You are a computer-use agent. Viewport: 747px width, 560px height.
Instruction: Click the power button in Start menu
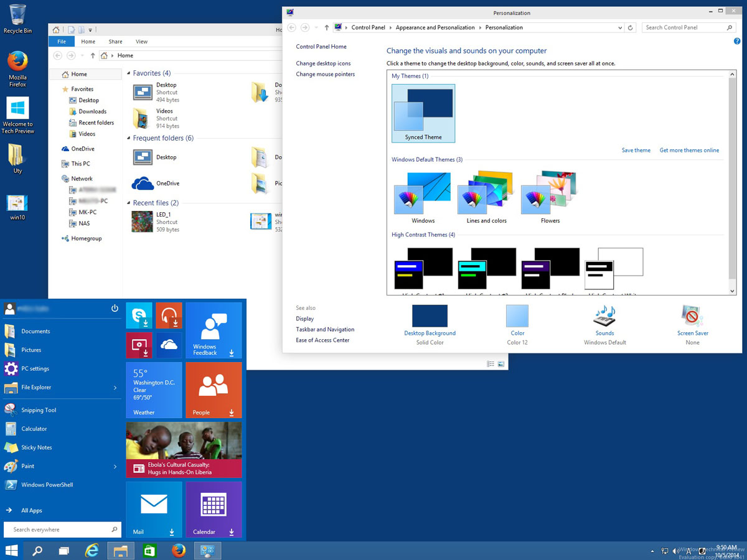(115, 308)
